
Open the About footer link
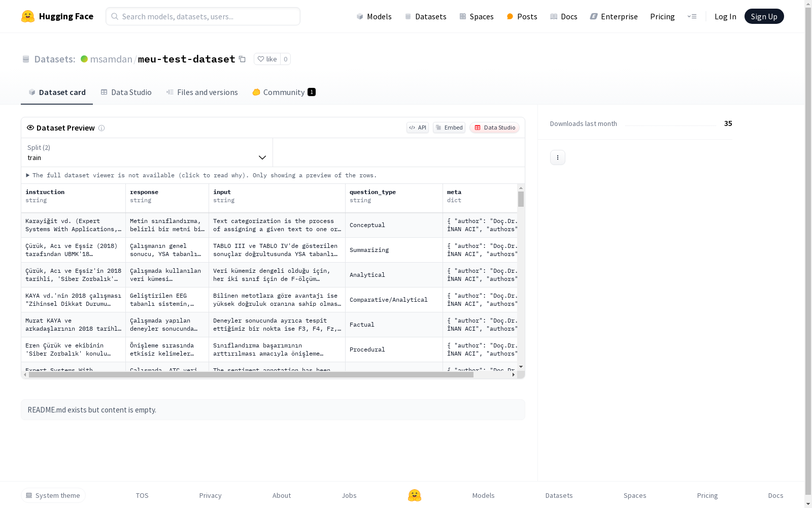pyautogui.click(x=282, y=495)
